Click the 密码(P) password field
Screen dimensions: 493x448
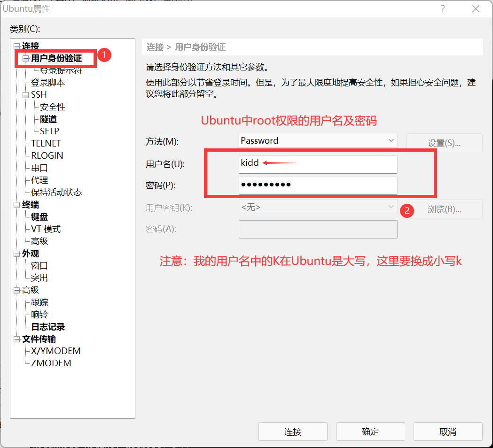pyautogui.click(x=318, y=185)
